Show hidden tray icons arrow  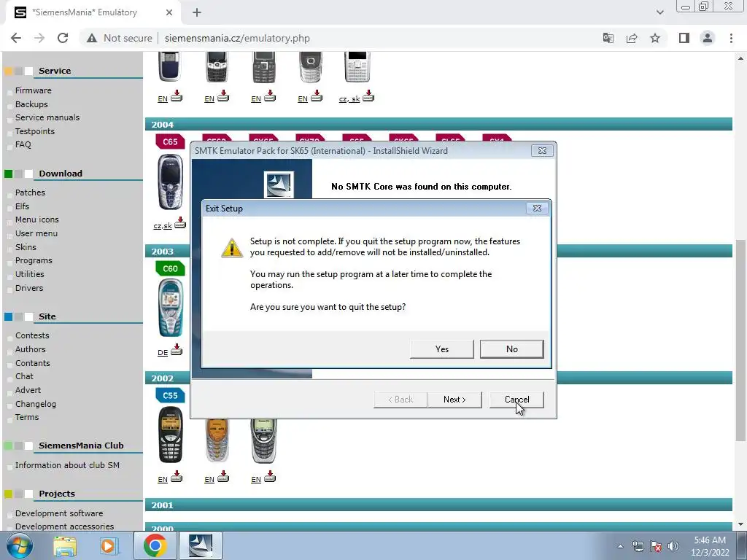coord(620,546)
